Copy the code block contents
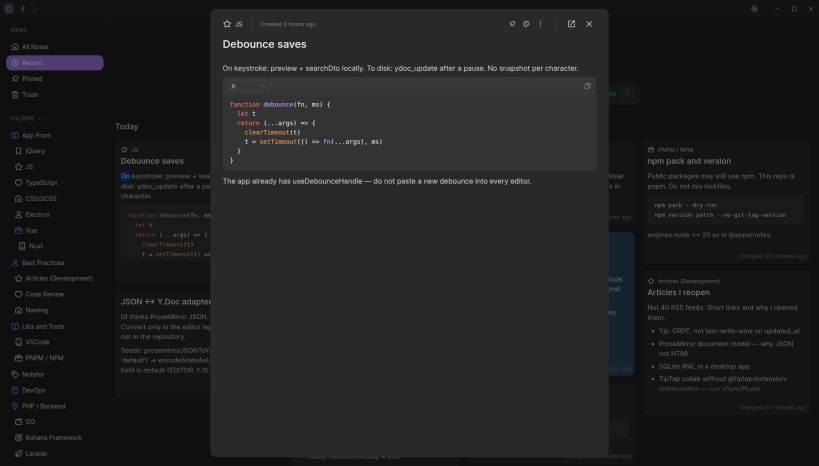Screen dimensions: 819x466 [x=587, y=86]
